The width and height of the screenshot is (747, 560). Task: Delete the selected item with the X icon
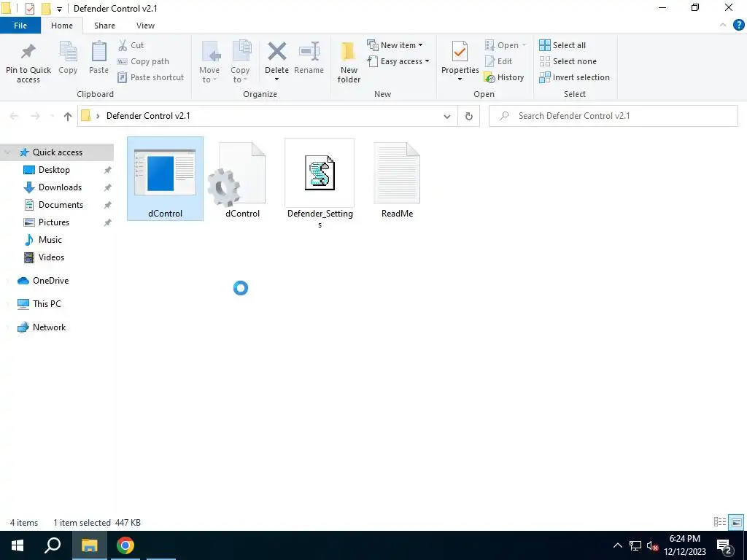click(x=276, y=52)
